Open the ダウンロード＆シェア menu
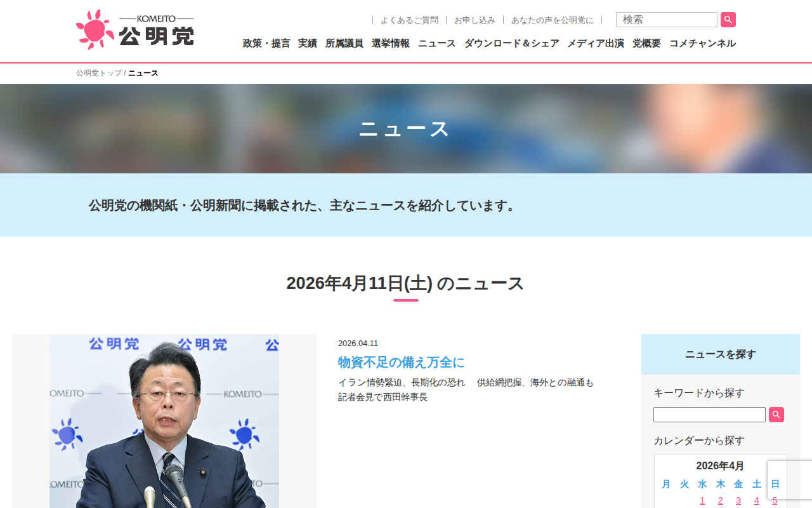Viewport: 812px width, 508px height. click(x=512, y=43)
